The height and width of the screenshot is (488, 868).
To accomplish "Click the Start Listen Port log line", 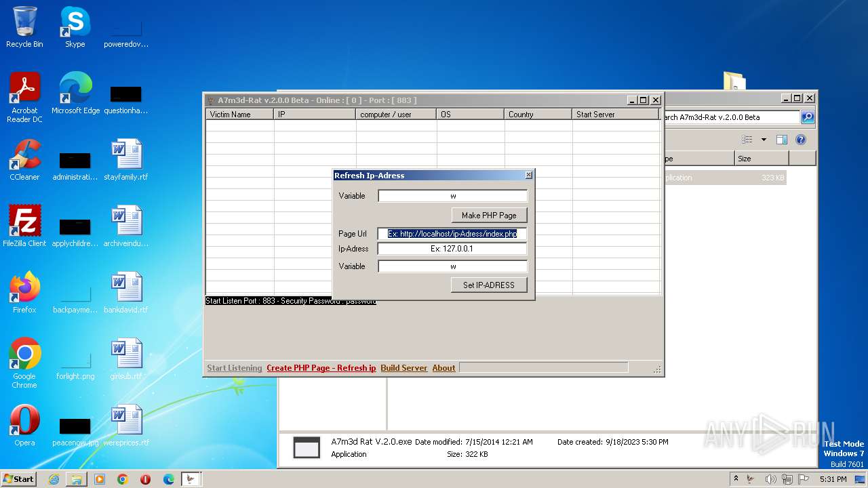I will (x=291, y=301).
